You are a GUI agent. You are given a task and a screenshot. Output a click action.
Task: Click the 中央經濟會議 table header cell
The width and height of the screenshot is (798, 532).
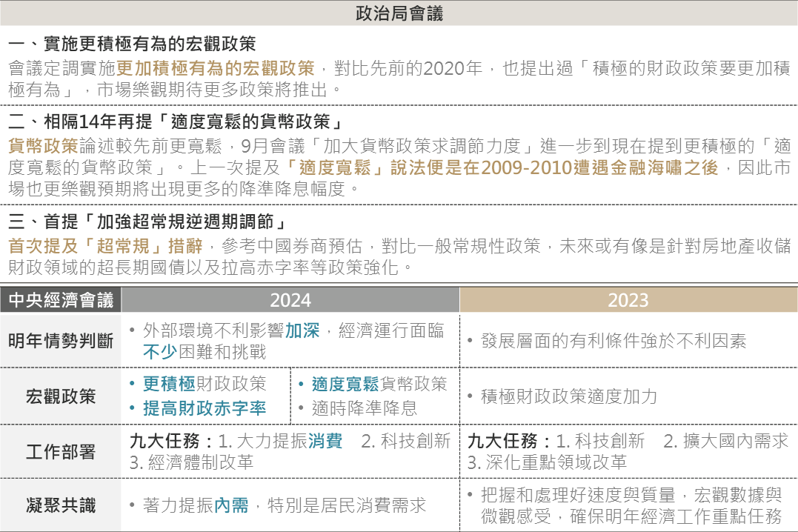(61, 300)
